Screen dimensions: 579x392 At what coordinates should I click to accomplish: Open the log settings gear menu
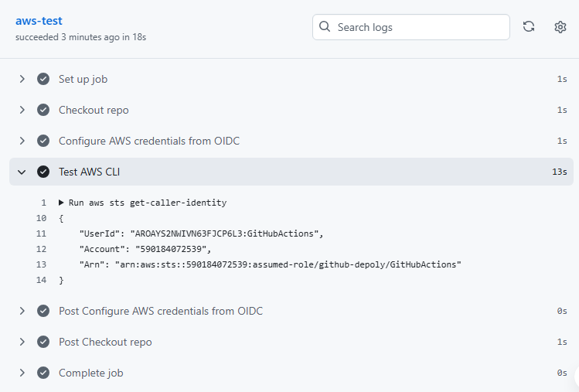(x=560, y=27)
